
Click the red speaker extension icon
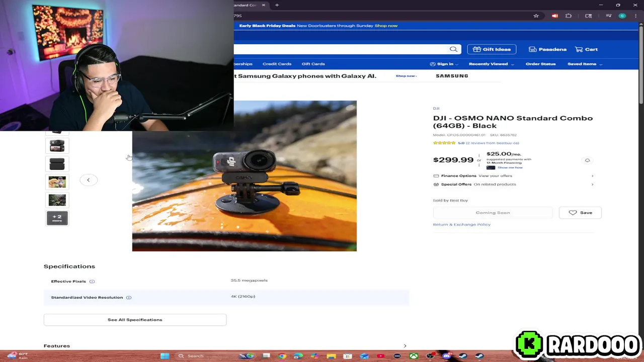click(x=554, y=16)
